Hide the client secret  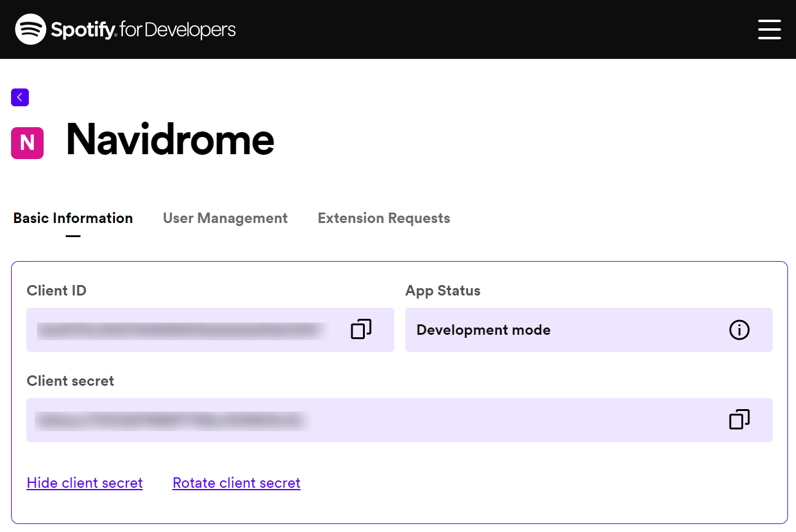(x=85, y=483)
